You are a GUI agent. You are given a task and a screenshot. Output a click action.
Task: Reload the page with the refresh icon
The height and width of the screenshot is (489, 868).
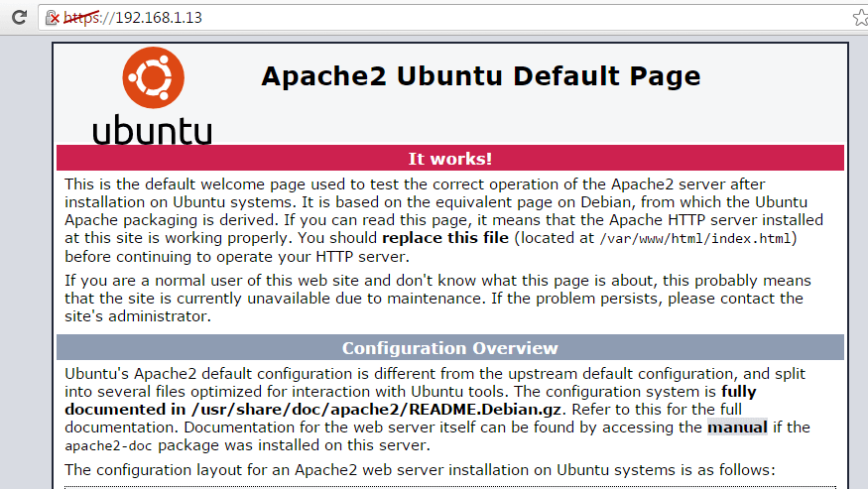click(x=20, y=17)
